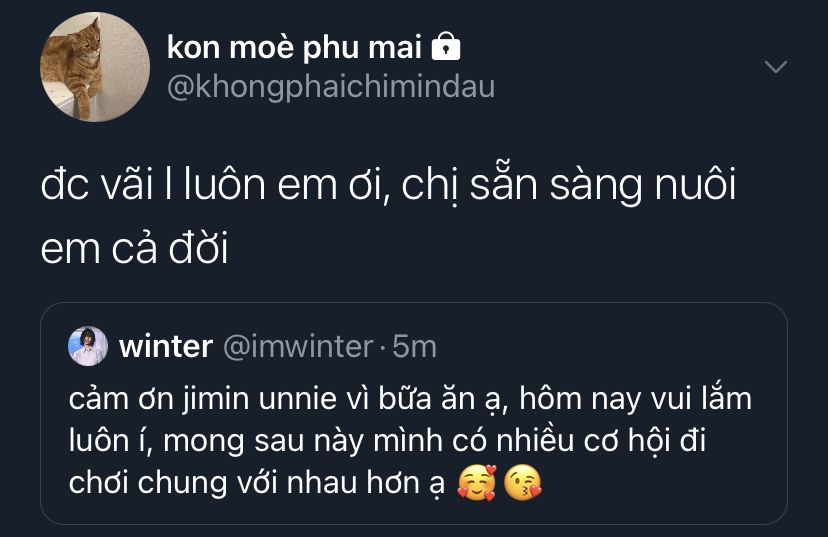Go to the @imwinter handle
This screenshot has width=828, height=537.
[x=297, y=346]
